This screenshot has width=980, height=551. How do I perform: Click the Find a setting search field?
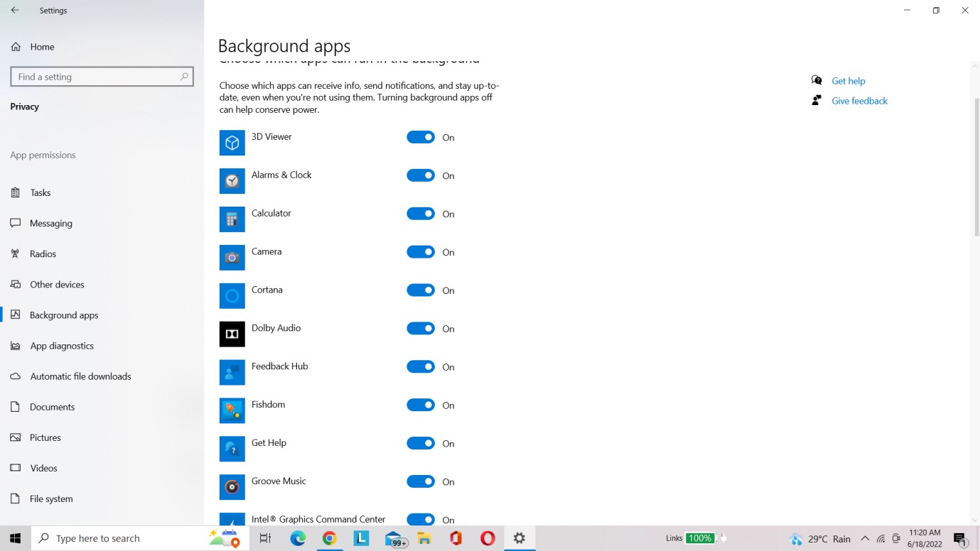pyautogui.click(x=102, y=77)
